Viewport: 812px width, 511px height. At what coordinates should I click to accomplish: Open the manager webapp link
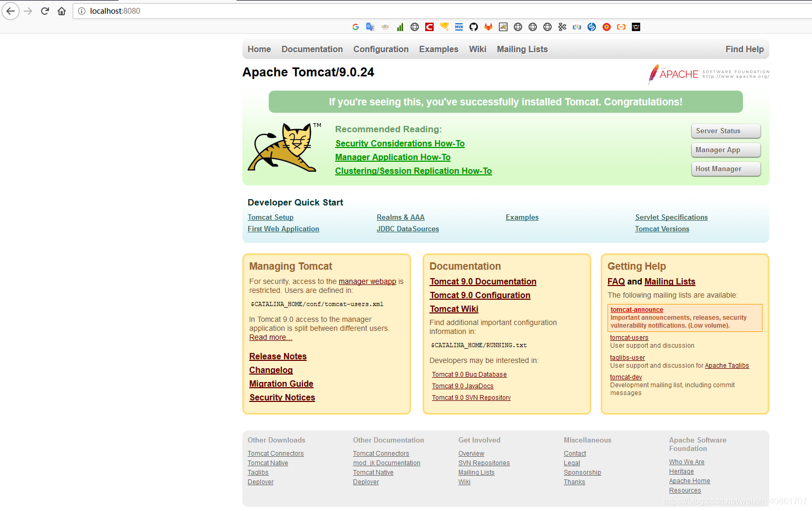367,281
